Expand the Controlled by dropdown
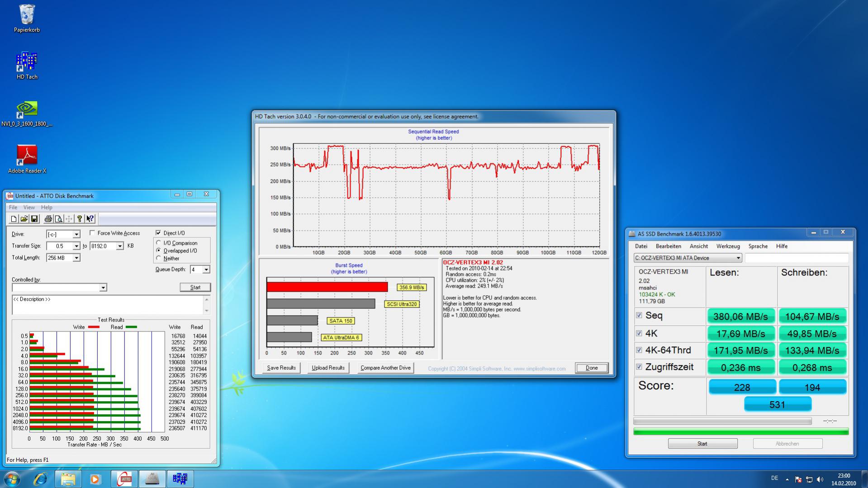The height and width of the screenshot is (488, 868). click(103, 288)
